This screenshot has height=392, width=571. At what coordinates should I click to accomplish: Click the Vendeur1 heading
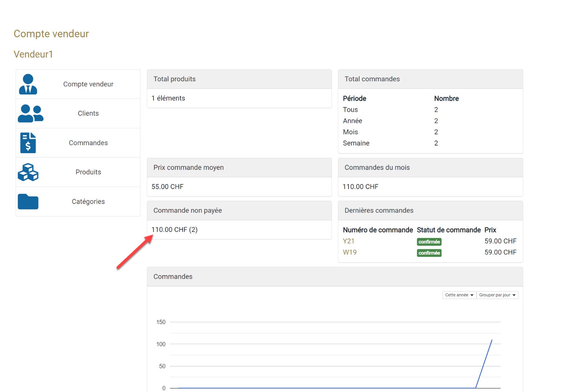tap(33, 54)
